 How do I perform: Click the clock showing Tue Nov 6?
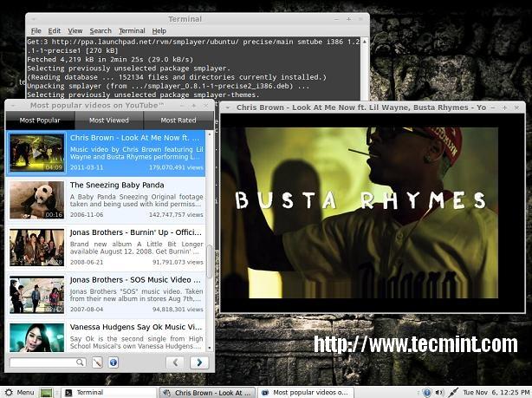click(x=496, y=393)
